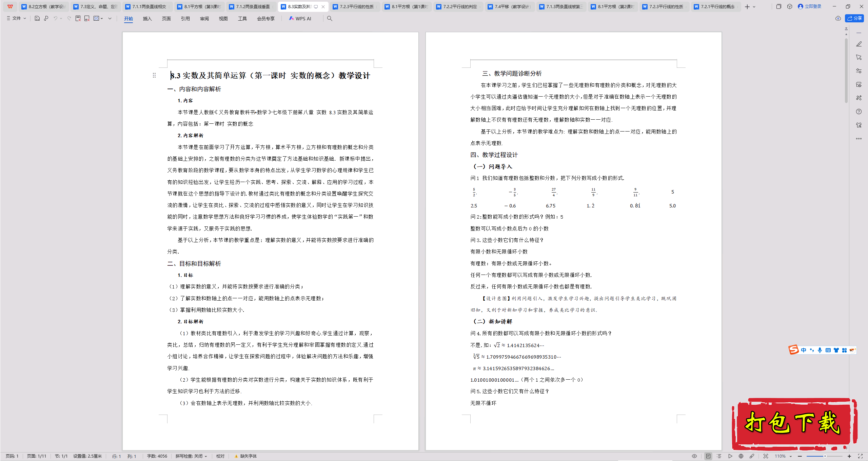The image size is (868, 461).
Task: Click the Save icon in quick toolbar
Action: (37, 18)
